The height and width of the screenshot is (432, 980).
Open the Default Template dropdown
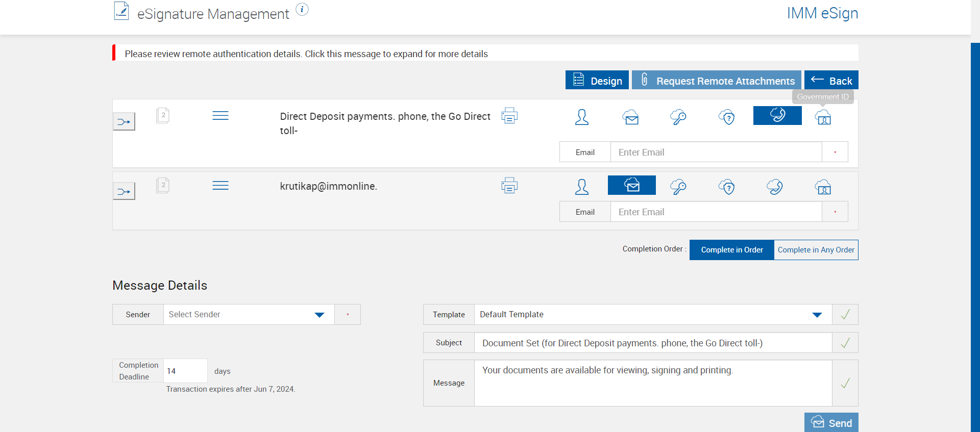652,315
